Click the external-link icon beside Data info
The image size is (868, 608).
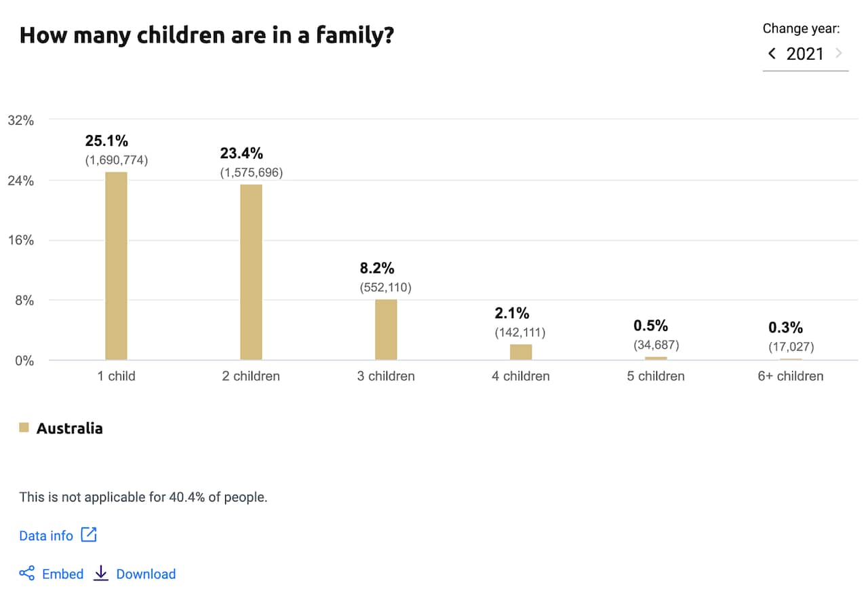[89, 535]
